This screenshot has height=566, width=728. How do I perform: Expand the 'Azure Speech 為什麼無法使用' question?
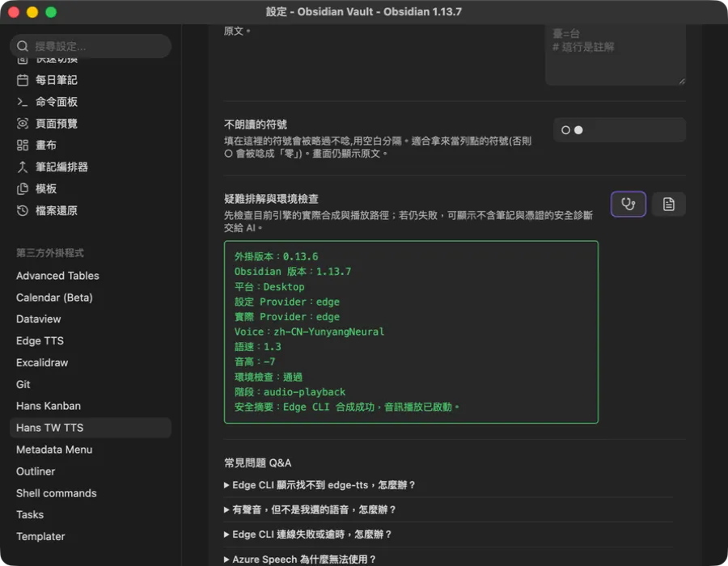click(299, 560)
